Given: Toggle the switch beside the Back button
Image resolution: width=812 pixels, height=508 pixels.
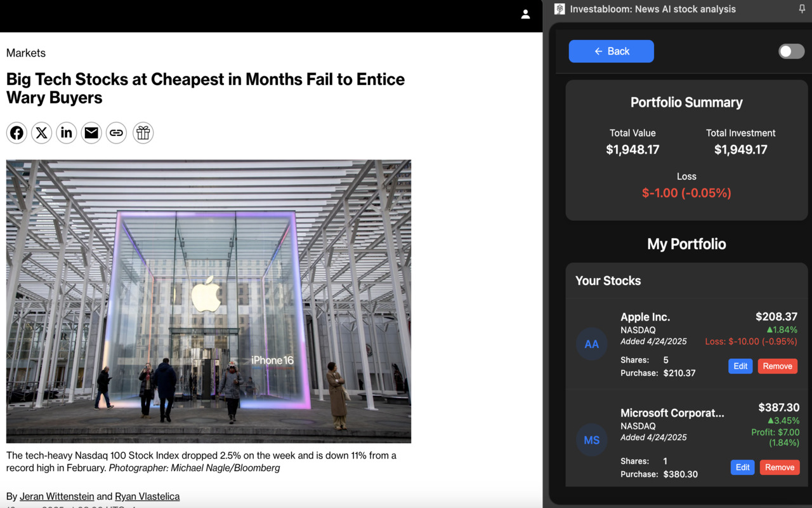Looking at the screenshot, I should click(x=792, y=51).
